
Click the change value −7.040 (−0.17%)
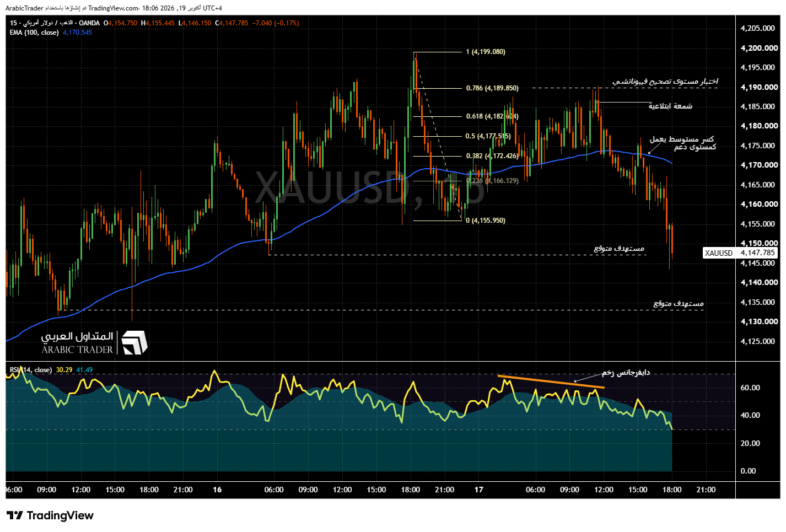coord(276,23)
